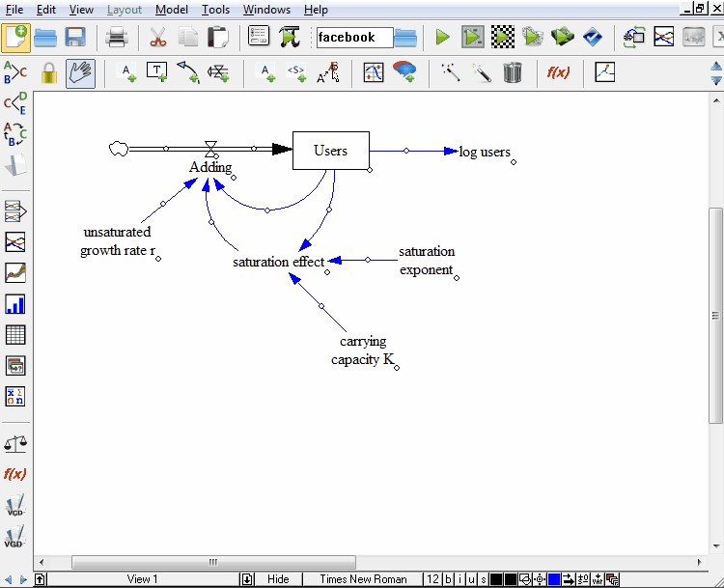Open the Document tool in the sidebar
This screenshot has height=588, width=724.
coord(15,165)
